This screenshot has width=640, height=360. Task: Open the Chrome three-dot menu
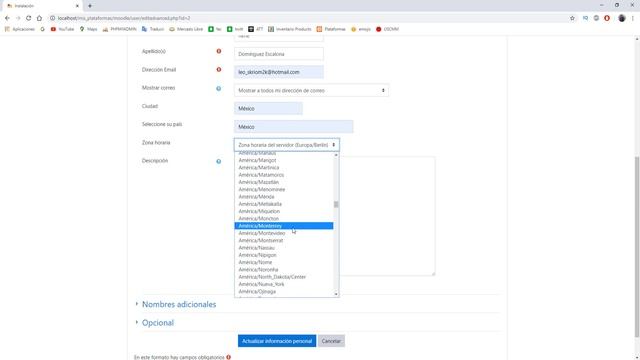[633, 18]
